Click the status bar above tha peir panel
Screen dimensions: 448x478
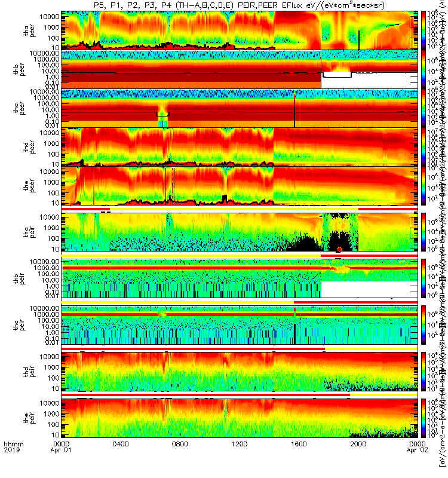tap(240, 209)
